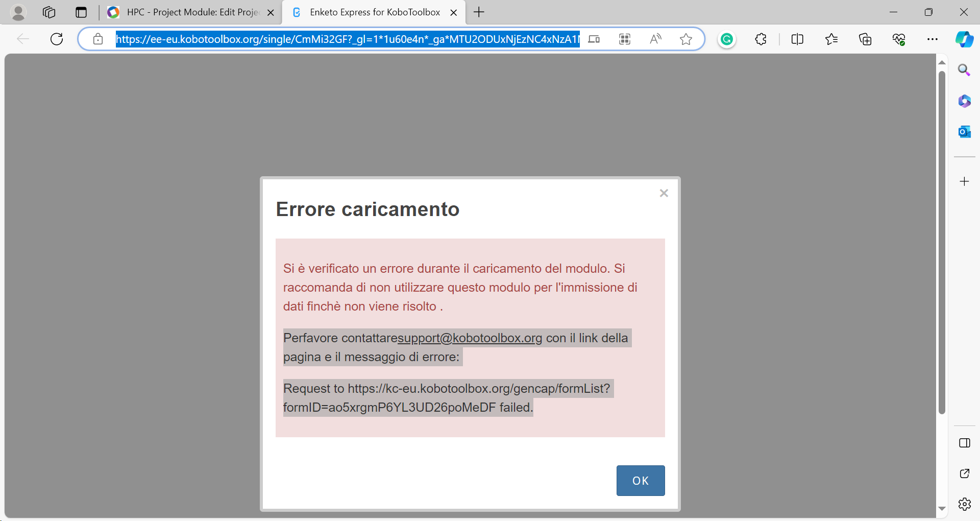
Task: Open the Extensions puzzle icon
Action: tap(761, 39)
